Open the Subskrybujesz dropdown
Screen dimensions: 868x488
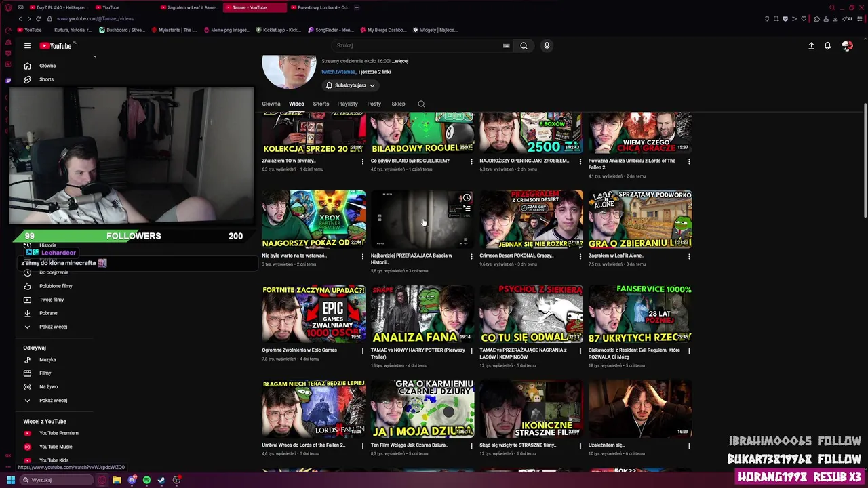coord(350,85)
